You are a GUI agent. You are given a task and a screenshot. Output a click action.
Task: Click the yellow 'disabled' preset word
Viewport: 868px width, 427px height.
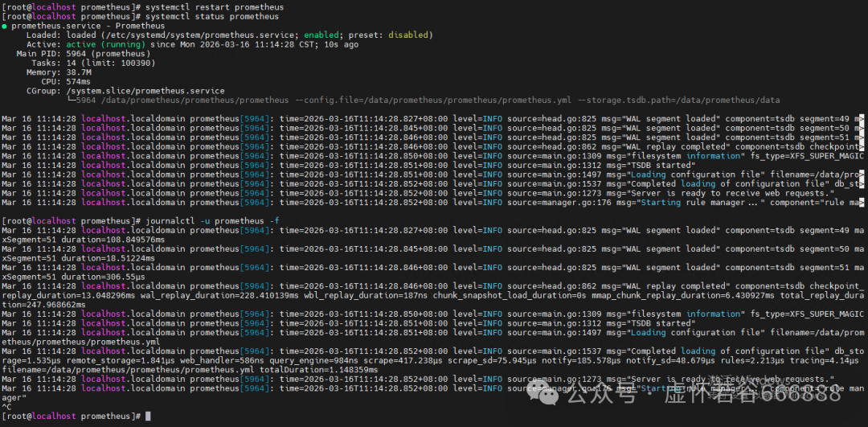tap(408, 35)
